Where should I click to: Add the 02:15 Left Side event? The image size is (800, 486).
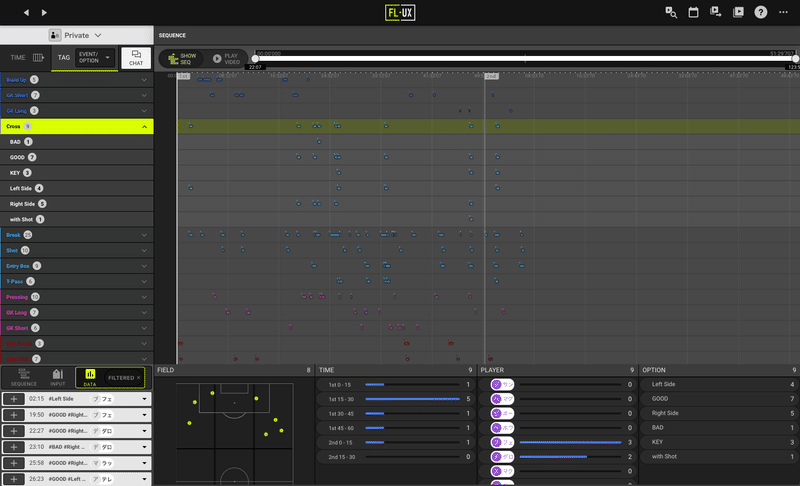coord(14,399)
